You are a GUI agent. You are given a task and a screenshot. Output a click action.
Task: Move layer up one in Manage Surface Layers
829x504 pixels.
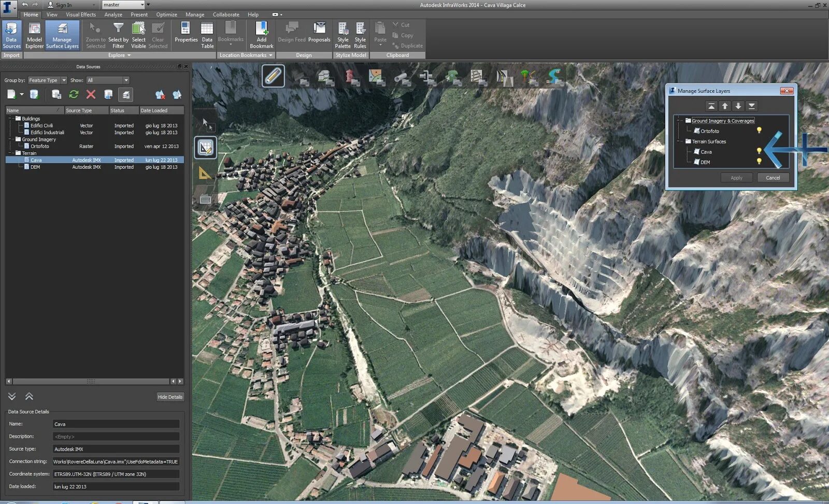(x=725, y=106)
